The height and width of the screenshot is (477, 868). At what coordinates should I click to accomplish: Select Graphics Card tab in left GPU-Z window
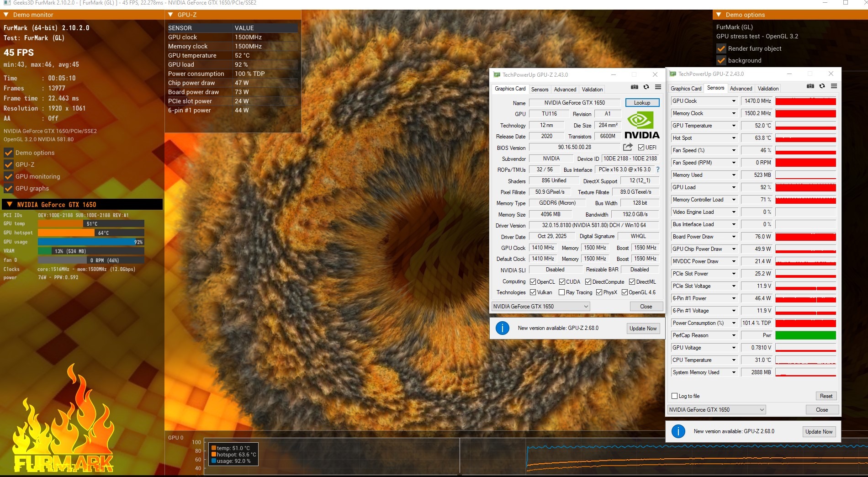tap(510, 89)
